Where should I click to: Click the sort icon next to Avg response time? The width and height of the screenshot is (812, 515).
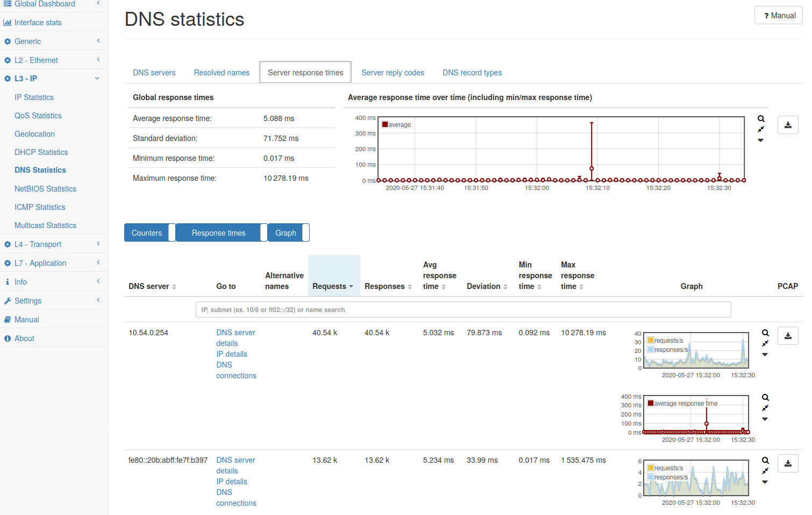pos(444,287)
